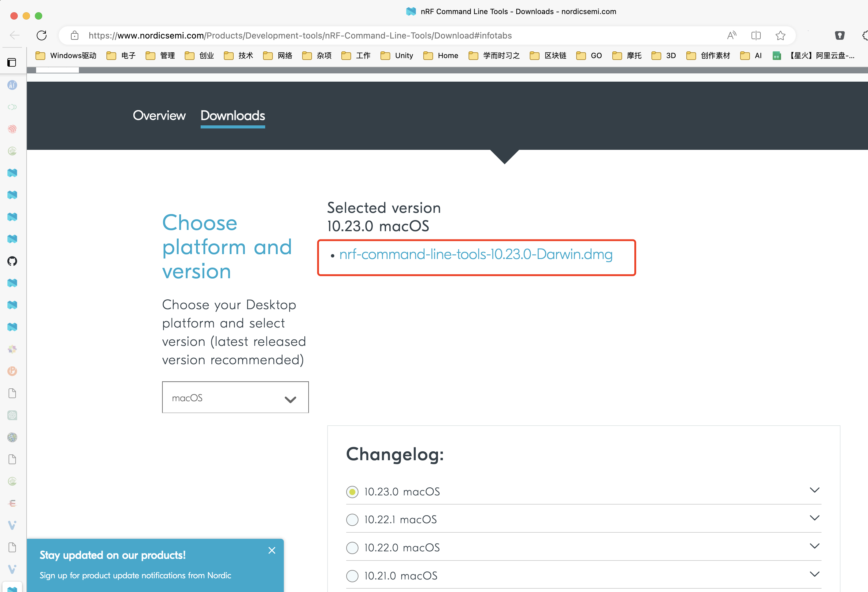Expand the 10.22.1 macOS changelog chevron
The height and width of the screenshot is (592, 868).
point(814,518)
